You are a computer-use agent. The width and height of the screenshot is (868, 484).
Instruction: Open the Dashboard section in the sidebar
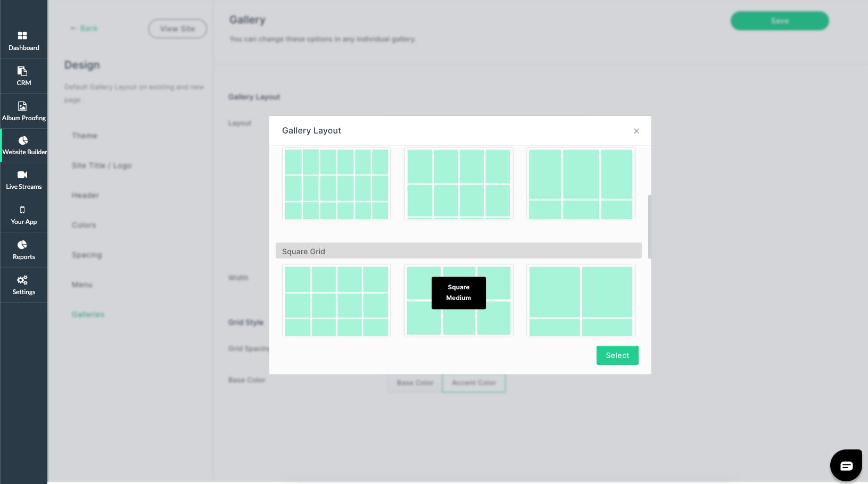click(23, 41)
